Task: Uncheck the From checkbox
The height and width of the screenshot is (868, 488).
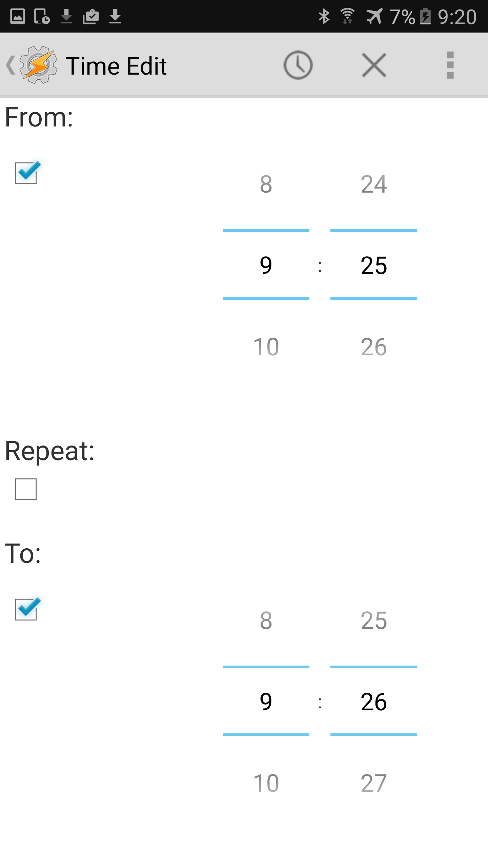Action: pyautogui.click(x=26, y=173)
